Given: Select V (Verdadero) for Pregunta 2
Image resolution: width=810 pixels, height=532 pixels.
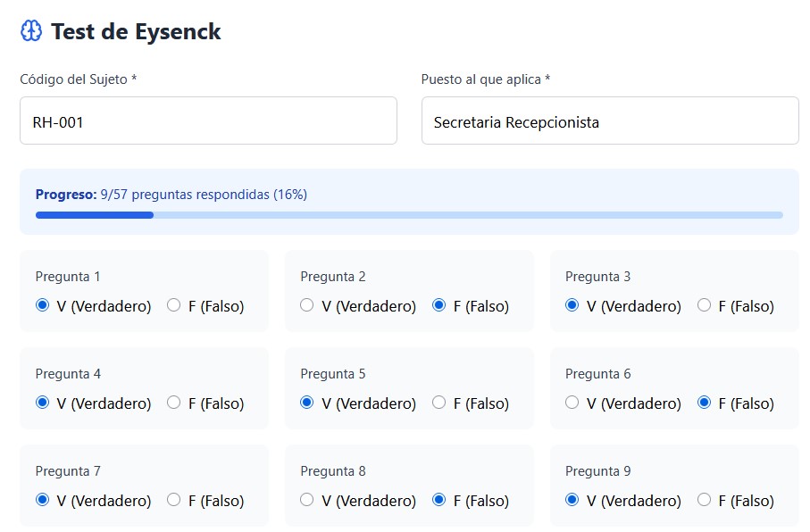Looking at the screenshot, I should pos(307,305).
